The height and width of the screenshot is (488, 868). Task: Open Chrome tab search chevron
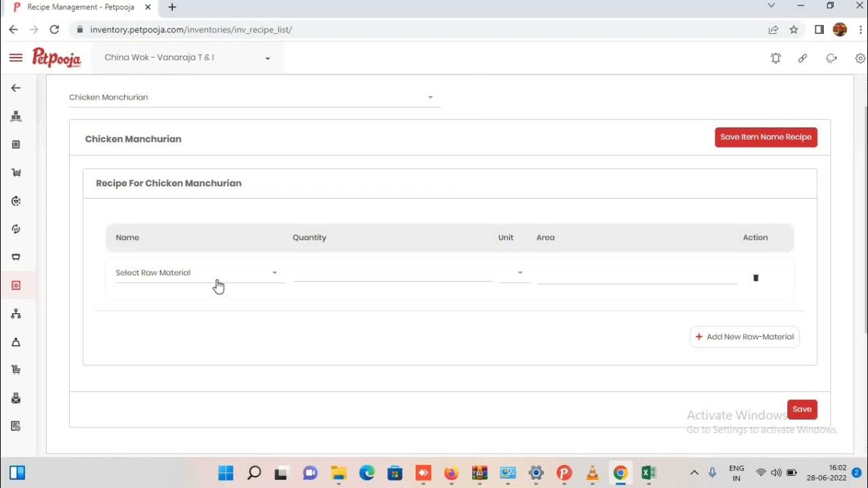click(771, 6)
